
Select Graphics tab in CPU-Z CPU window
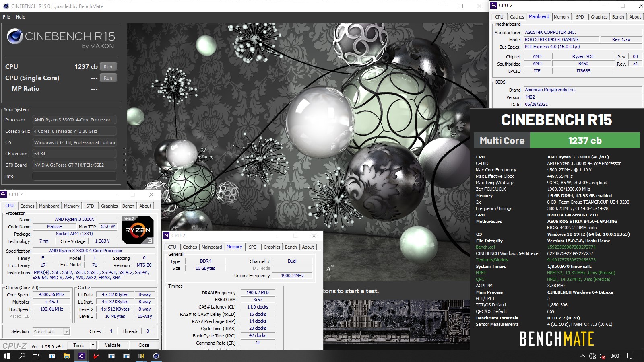click(109, 206)
